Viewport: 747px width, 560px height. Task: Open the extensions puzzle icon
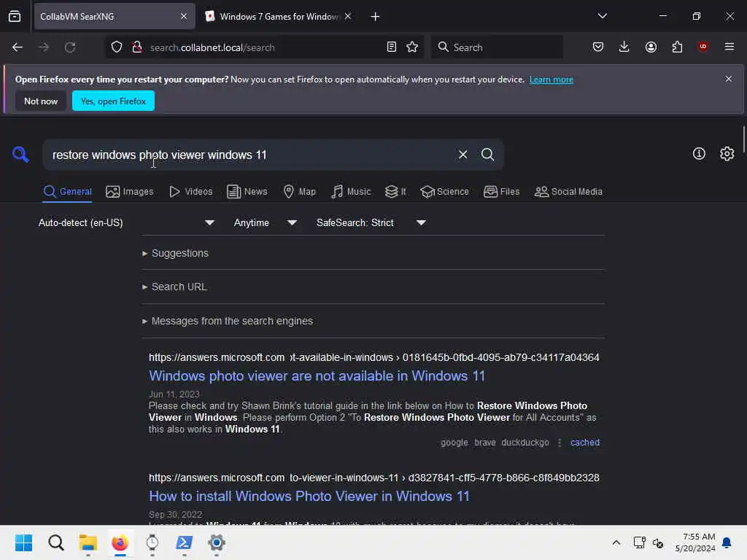[x=677, y=47]
